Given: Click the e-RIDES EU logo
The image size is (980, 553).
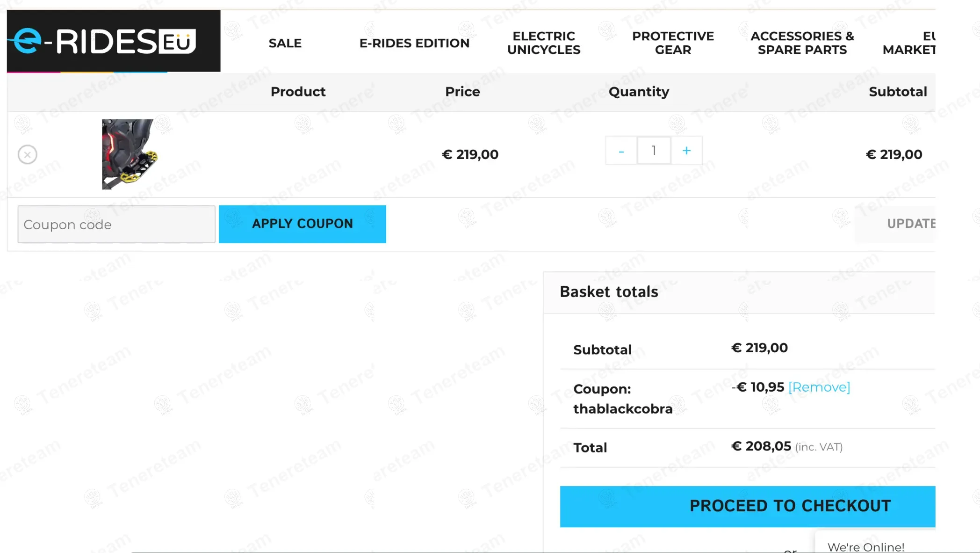Looking at the screenshot, I should pyautogui.click(x=113, y=41).
